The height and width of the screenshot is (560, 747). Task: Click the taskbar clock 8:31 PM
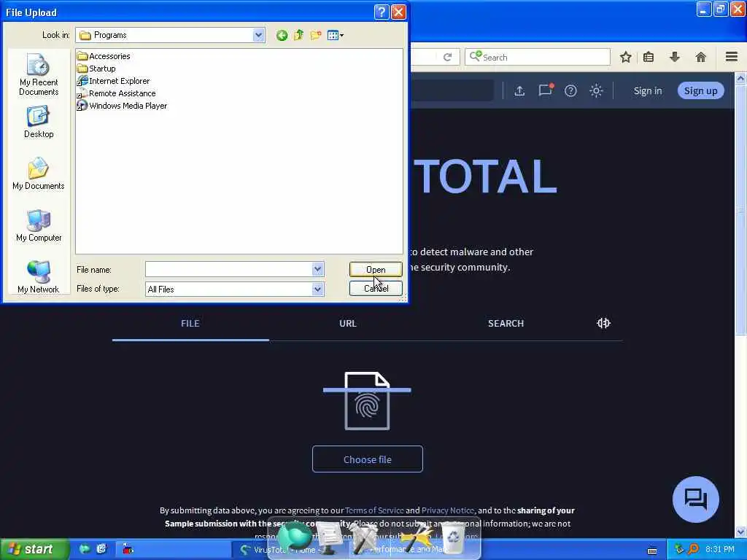coord(720,550)
